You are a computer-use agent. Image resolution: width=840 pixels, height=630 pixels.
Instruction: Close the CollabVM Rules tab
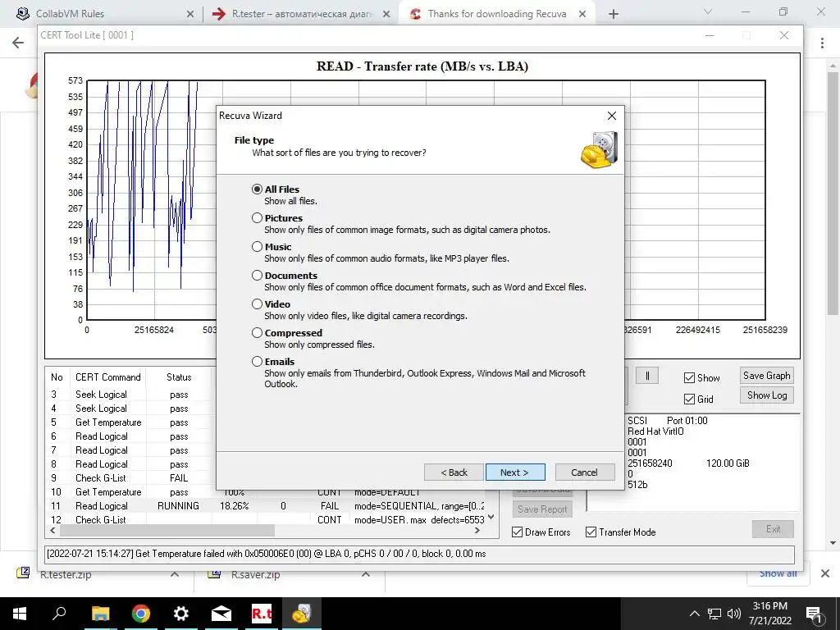[190, 14]
